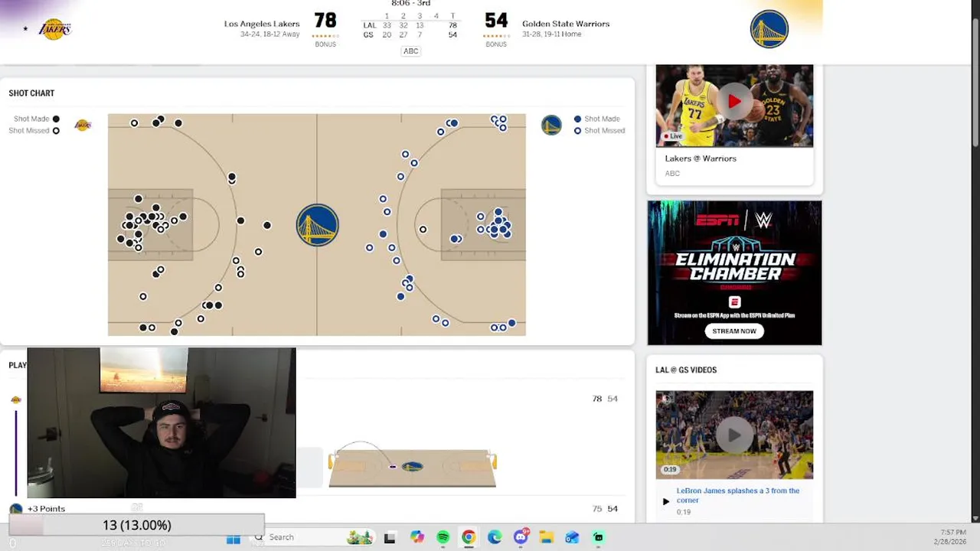The width and height of the screenshot is (980, 551).
Task: Click the Warriors logo beside the shot chart
Action: click(x=551, y=125)
